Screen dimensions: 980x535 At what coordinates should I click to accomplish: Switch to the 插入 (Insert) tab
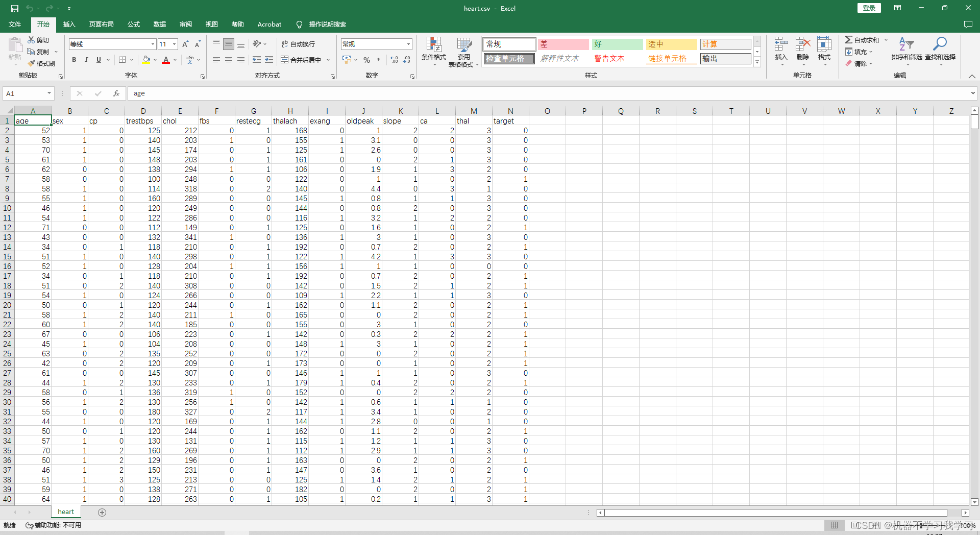coord(69,25)
